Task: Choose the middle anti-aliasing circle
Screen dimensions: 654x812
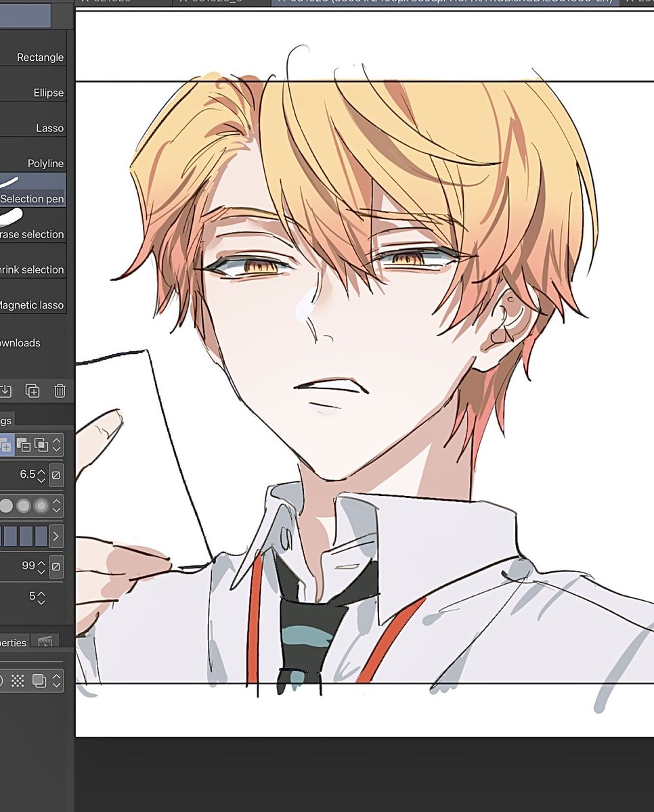Action: point(24,505)
